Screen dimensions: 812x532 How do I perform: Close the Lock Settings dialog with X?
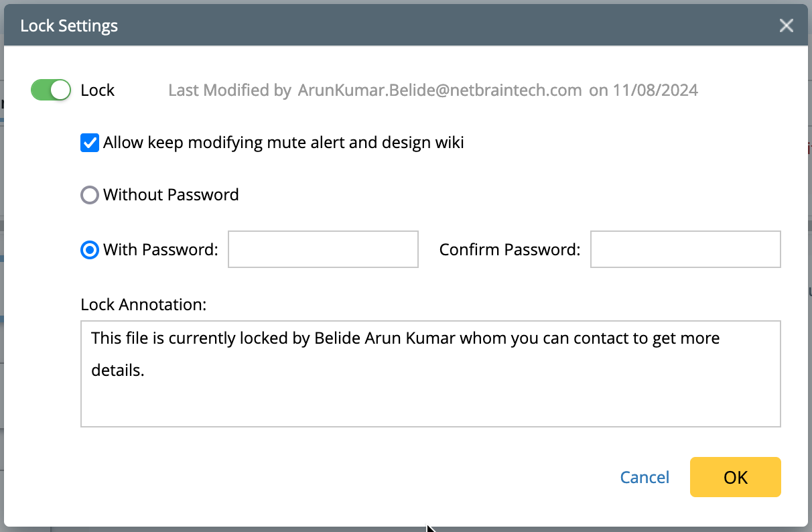click(x=786, y=26)
